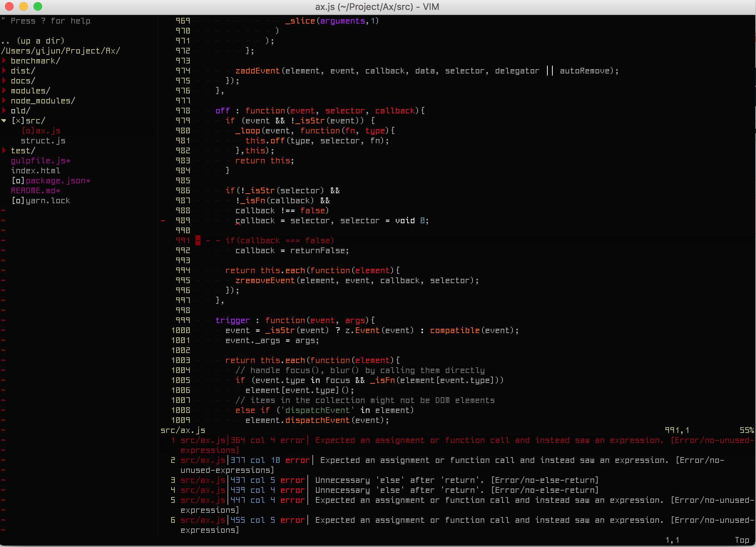Go up a directory with '.. (up a dir)'
The width and height of the screenshot is (756, 547).
(33, 41)
